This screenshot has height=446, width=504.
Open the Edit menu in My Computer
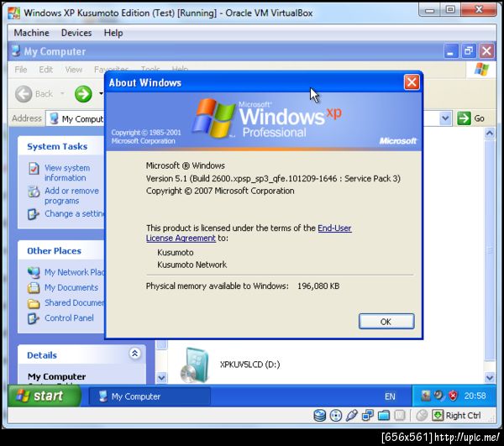pyautogui.click(x=45, y=70)
